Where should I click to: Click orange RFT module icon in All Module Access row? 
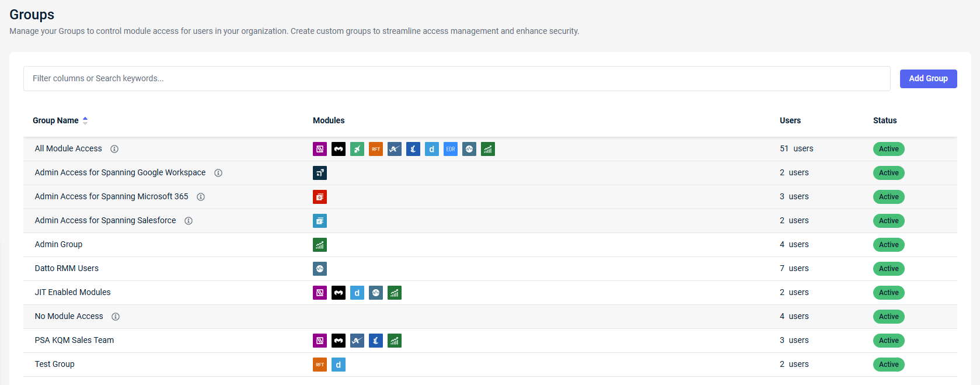pos(376,149)
